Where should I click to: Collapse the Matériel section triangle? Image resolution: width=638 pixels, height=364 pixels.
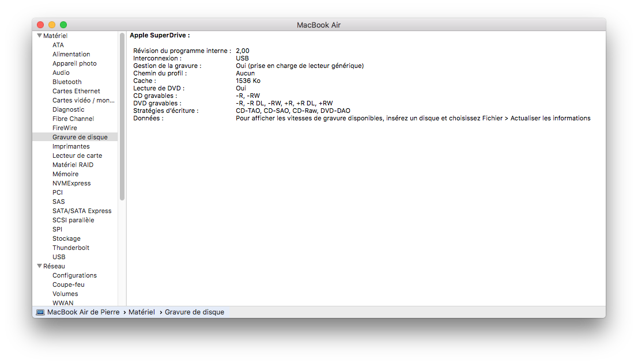pos(39,36)
